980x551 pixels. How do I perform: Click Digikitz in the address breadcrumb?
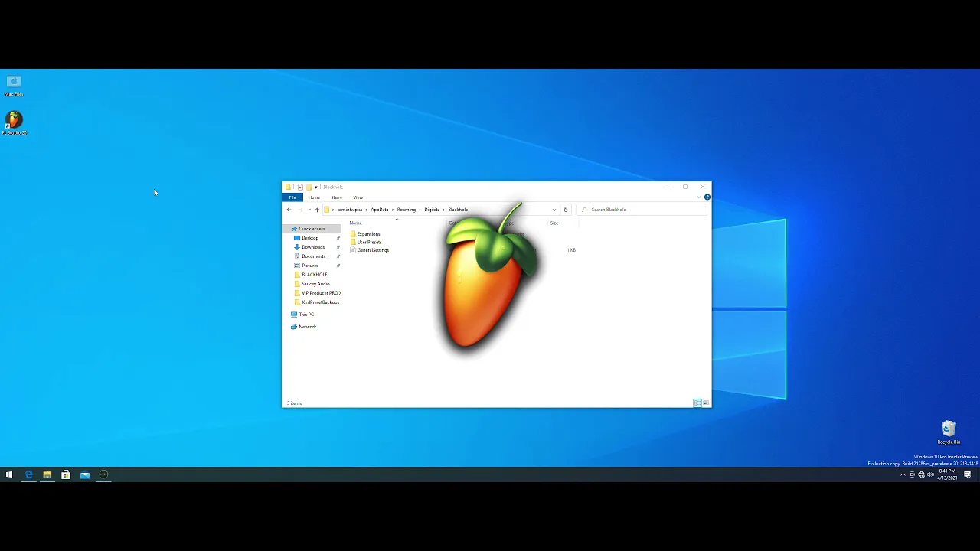[432, 210]
